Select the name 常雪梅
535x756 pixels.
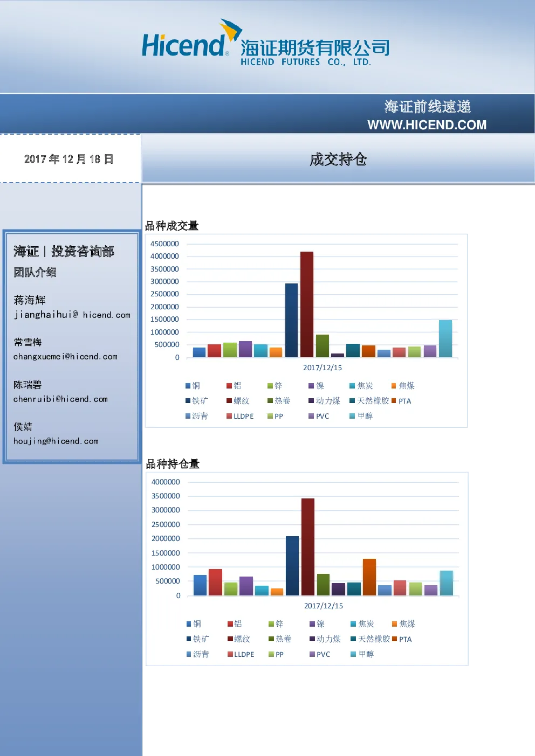point(28,342)
